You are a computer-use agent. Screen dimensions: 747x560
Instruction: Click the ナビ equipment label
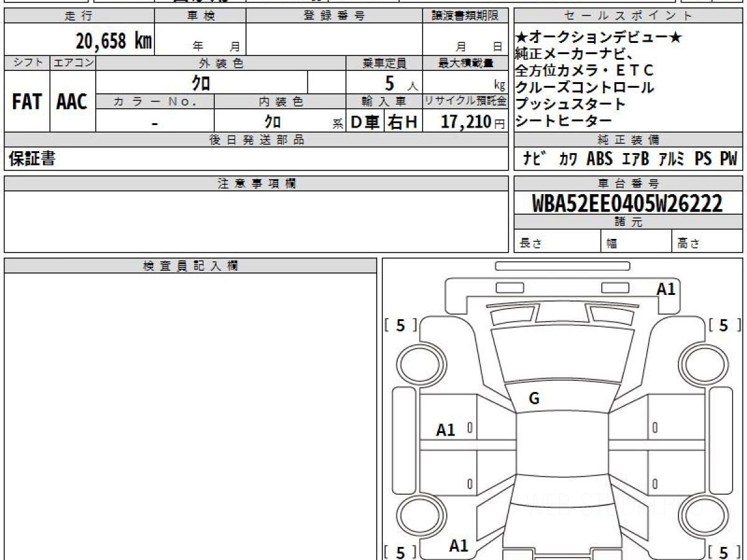point(535,159)
